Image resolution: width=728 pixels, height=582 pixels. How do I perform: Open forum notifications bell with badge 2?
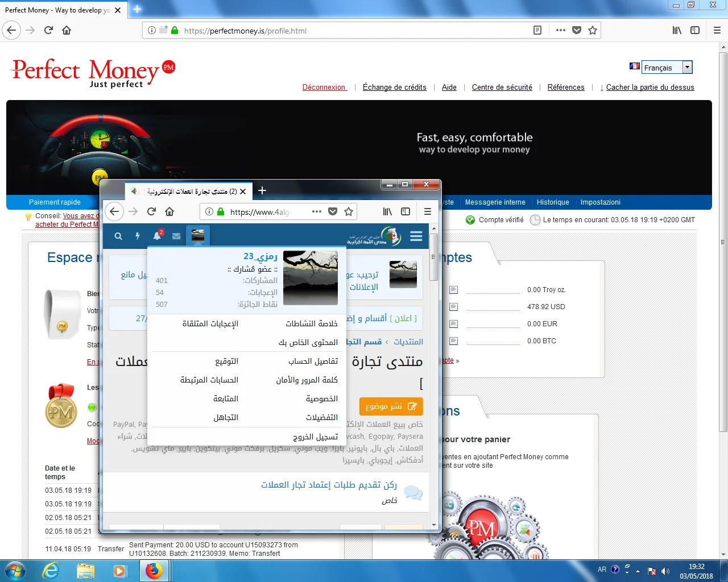point(158,236)
